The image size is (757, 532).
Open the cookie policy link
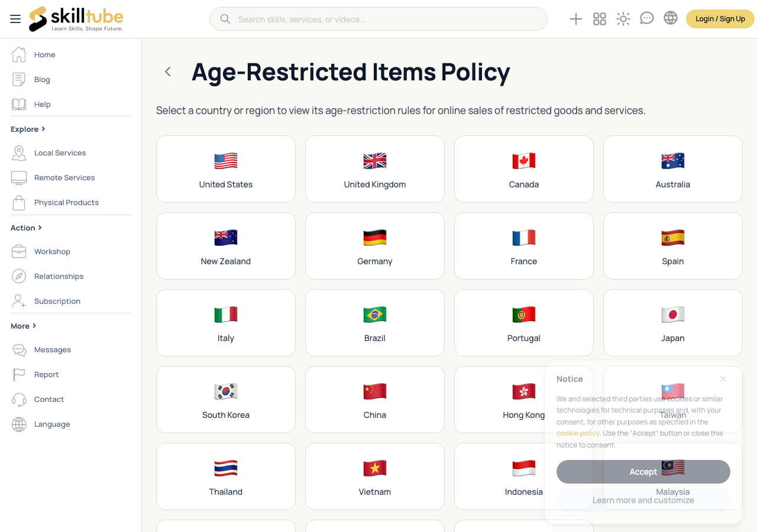578,433
